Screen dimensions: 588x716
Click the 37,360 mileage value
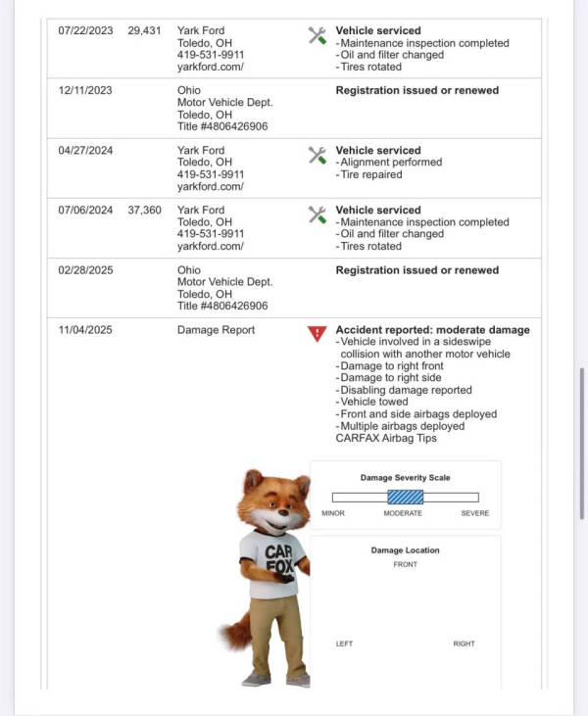point(144,210)
